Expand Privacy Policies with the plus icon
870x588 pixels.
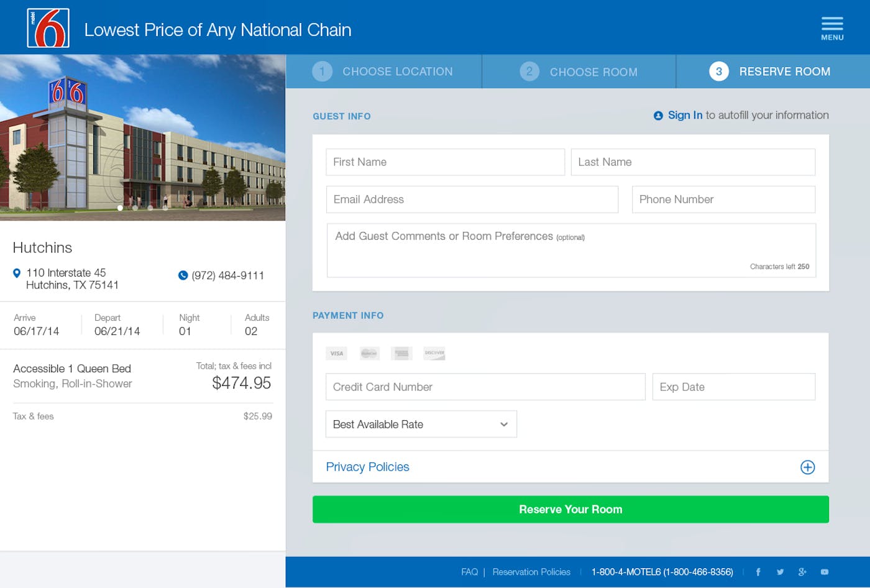807,467
